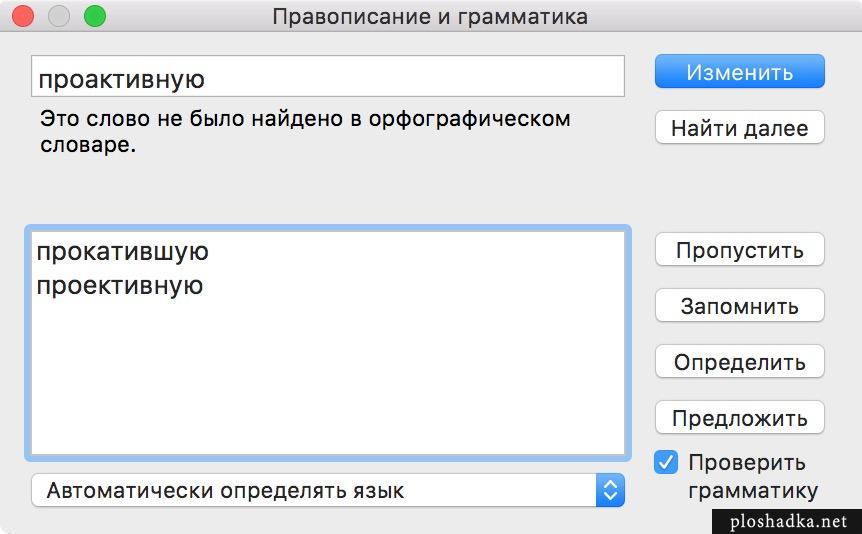
Task: Click the Проверить грамматику label text
Action: [x=753, y=476]
